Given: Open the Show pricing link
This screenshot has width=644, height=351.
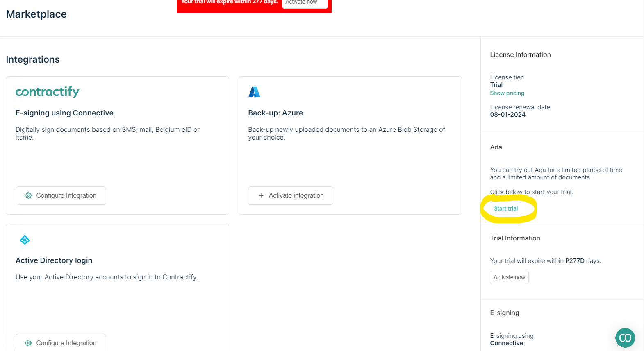Looking at the screenshot, I should click(x=507, y=93).
